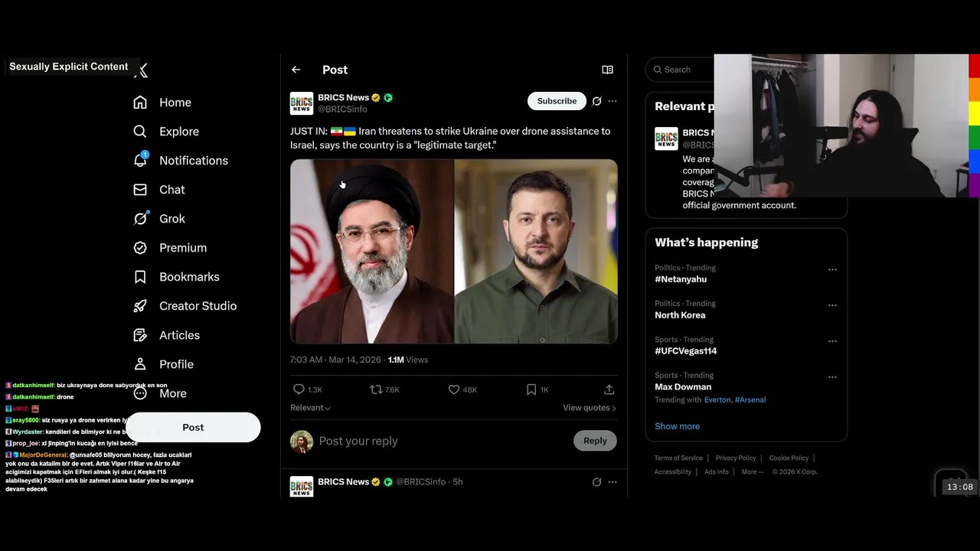Screen dimensions: 980x551
Task: Open more options for #UFCVegas114 trend
Action: 832,341
